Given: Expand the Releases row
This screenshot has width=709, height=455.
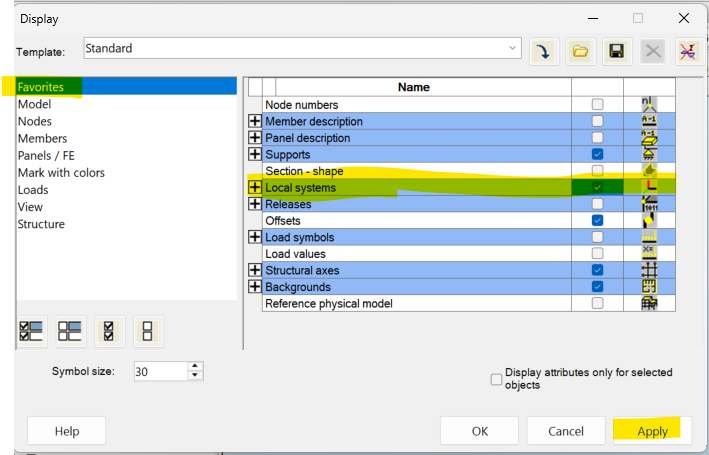Looking at the screenshot, I should pyautogui.click(x=255, y=204).
